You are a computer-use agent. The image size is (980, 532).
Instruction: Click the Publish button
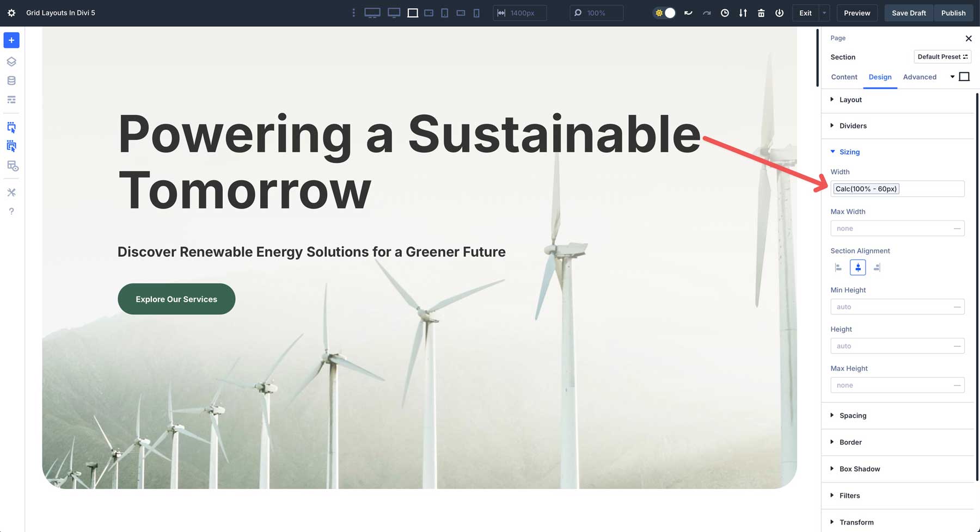pos(953,13)
